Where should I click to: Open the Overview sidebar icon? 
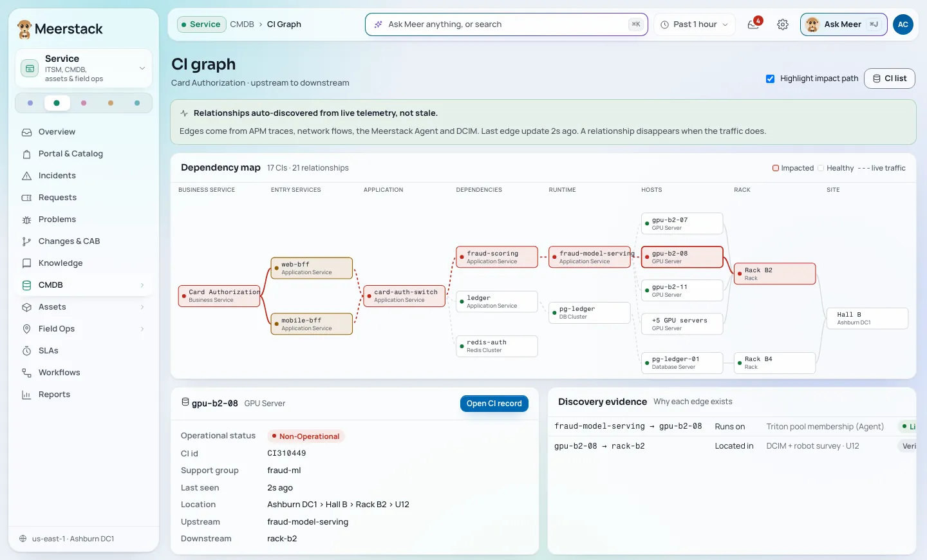coord(26,132)
